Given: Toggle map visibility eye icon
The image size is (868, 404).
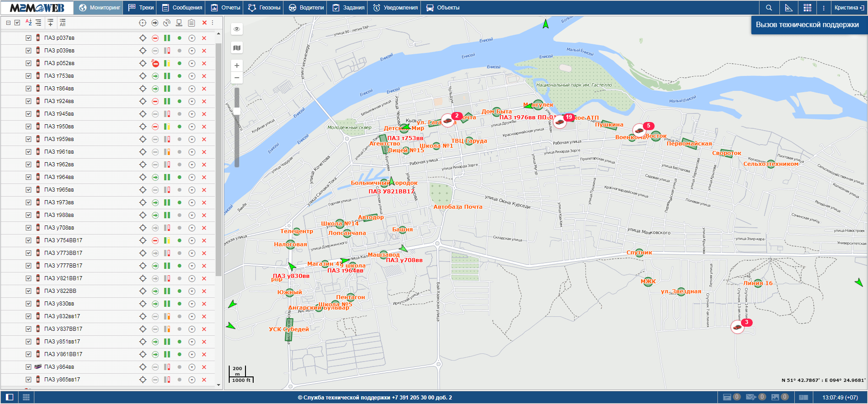Looking at the screenshot, I should (x=236, y=29).
